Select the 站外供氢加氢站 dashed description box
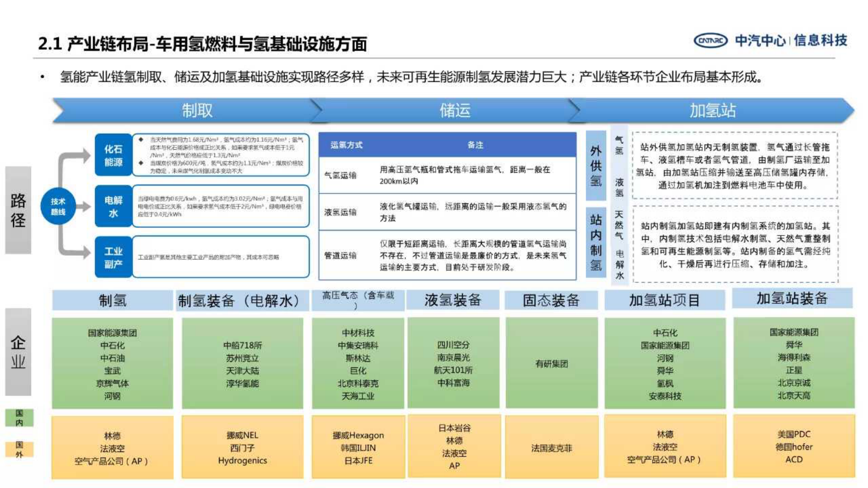 click(x=735, y=166)
